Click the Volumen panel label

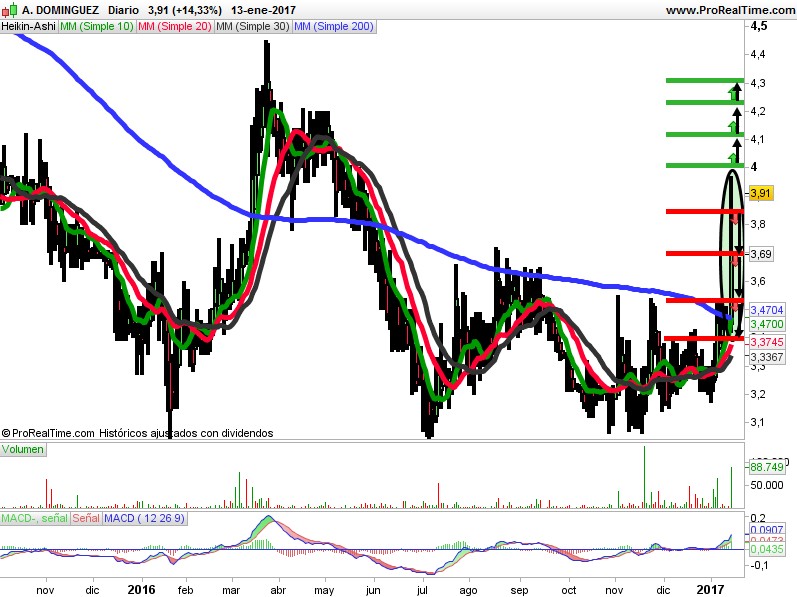[x=23, y=450]
